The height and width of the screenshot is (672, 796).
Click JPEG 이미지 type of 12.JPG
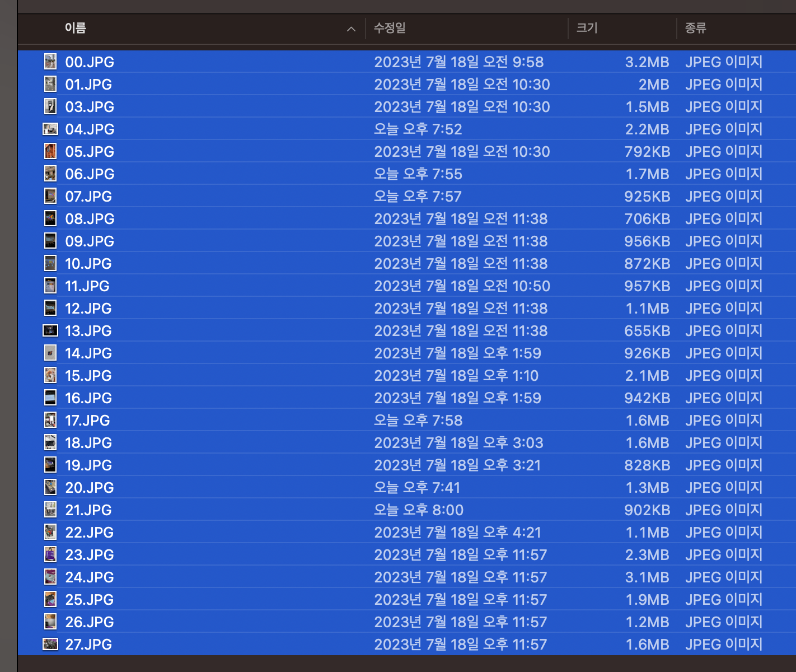pyautogui.click(x=724, y=309)
